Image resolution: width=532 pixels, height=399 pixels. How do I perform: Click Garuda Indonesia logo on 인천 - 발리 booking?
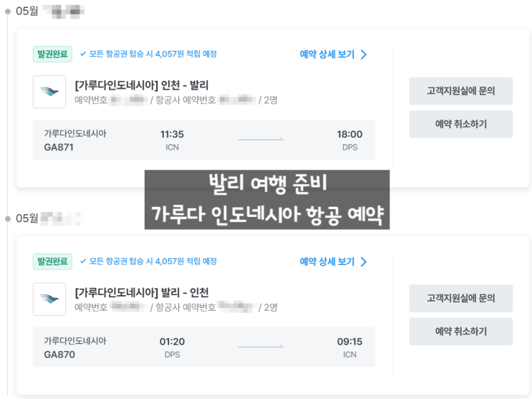point(49,92)
